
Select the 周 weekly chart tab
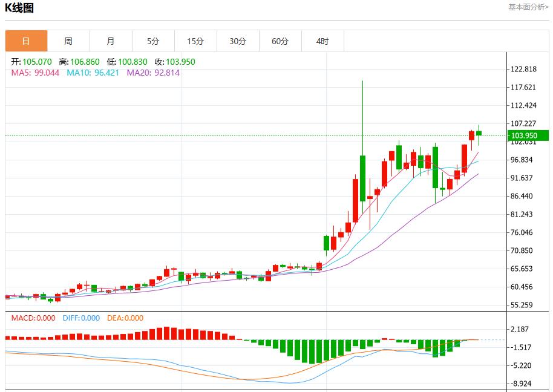point(68,41)
